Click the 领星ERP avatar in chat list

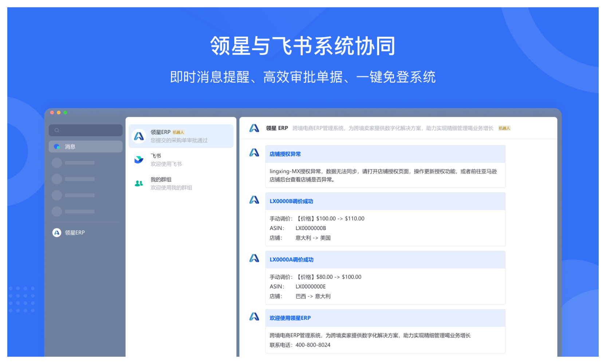[139, 136]
